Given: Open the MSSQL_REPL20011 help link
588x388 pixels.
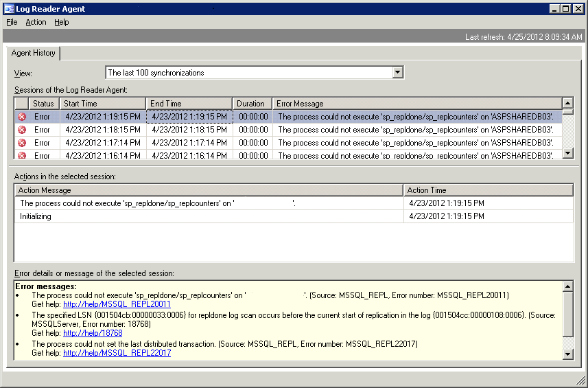Looking at the screenshot, I should 117,304.
